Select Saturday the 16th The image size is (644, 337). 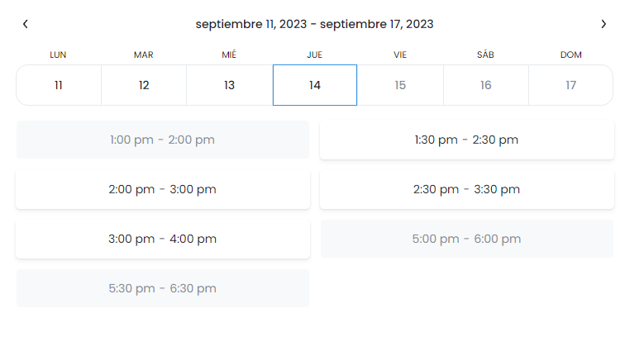point(485,85)
